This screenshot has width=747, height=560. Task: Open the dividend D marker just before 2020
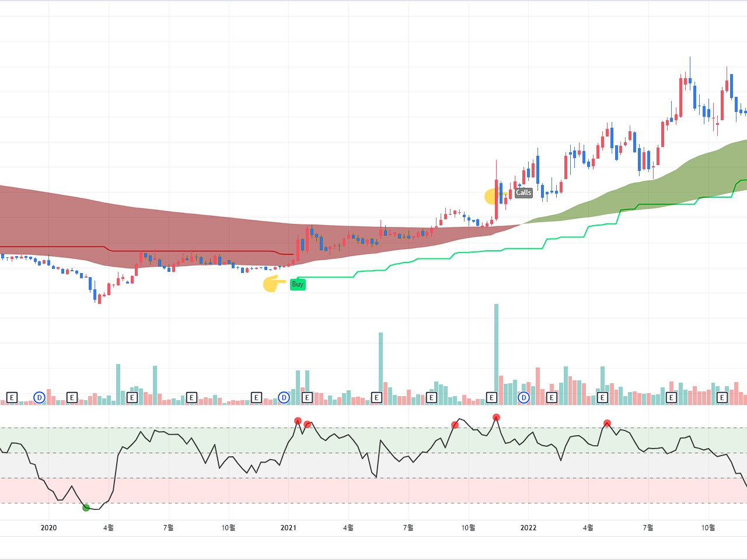point(39,398)
